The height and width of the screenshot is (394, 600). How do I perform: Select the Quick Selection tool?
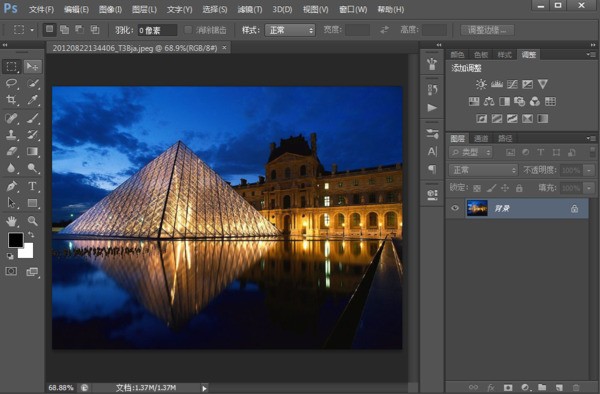33,83
